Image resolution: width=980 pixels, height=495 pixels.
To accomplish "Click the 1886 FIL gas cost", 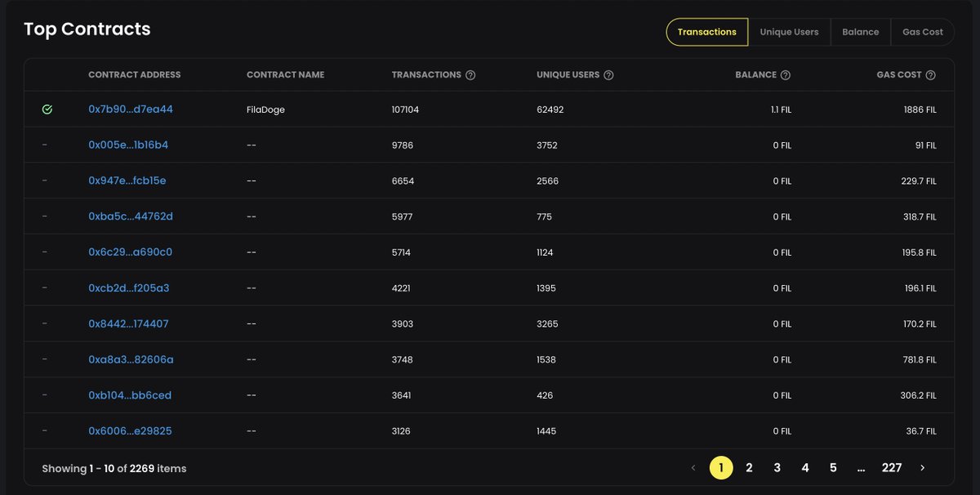I will [920, 109].
